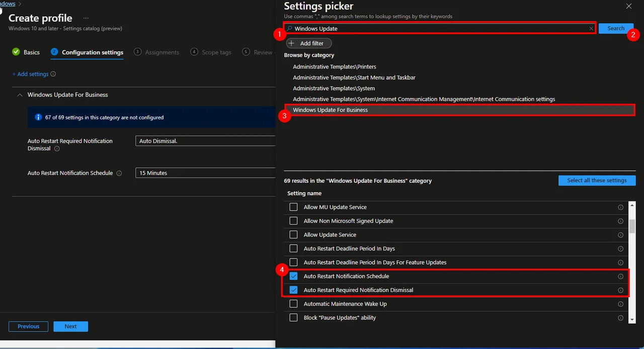Check Block "Pause Updates" ability
The width and height of the screenshot is (644, 349).
tap(293, 318)
